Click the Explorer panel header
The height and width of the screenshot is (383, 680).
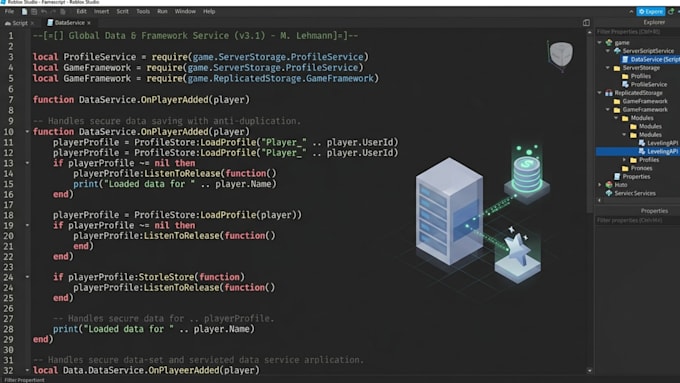pyautogui.click(x=654, y=22)
